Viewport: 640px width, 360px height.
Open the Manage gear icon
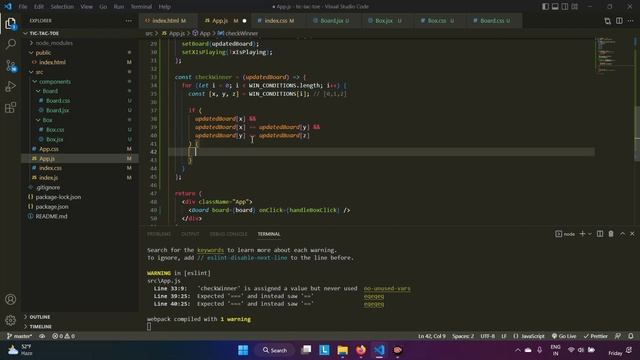coord(11,320)
